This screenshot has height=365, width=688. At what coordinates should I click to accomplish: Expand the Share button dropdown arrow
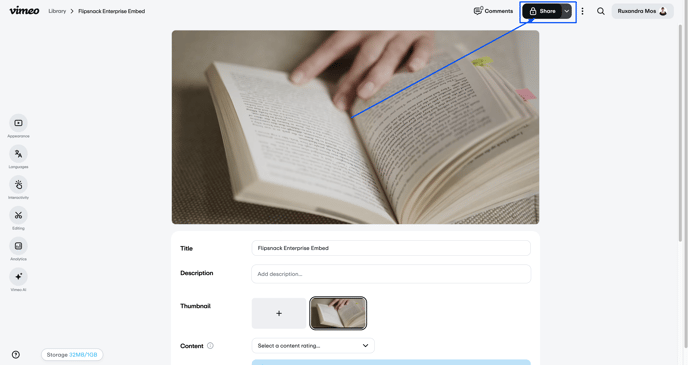click(x=566, y=11)
